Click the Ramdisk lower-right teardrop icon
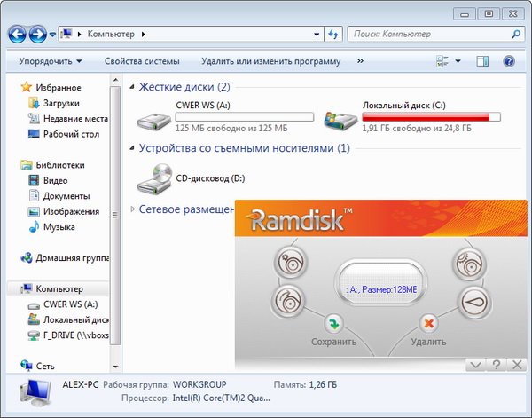This screenshot has height=418, width=532. pyautogui.click(x=474, y=303)
